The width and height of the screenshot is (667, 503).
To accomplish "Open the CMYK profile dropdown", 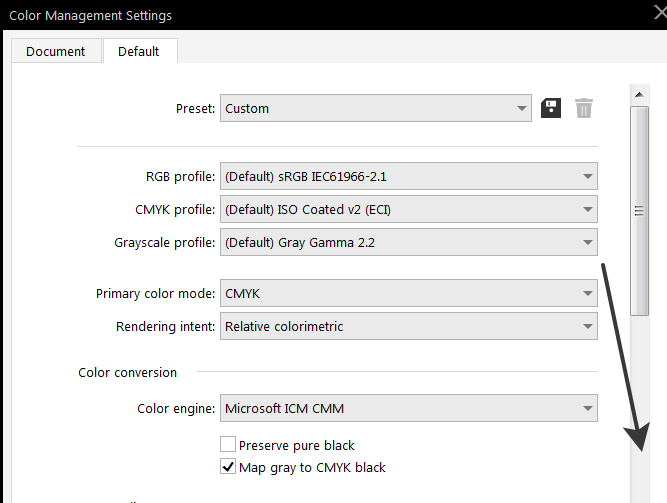I will 409,209.
